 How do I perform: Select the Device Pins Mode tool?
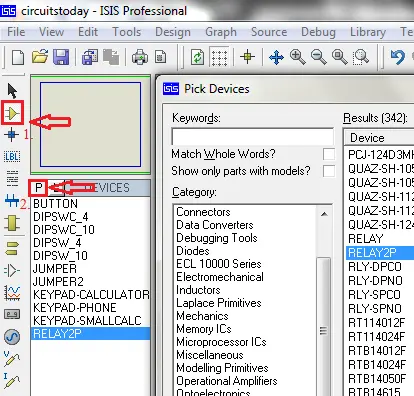click(x=12, y=270)
